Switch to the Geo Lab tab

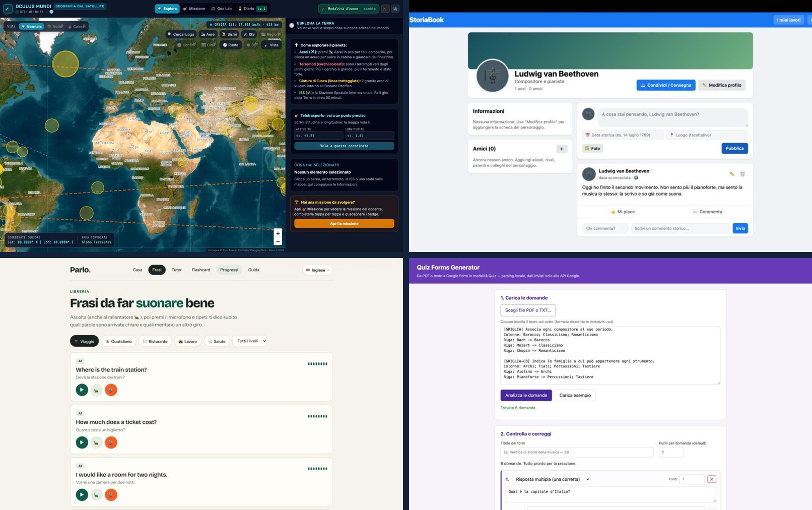coord(222,9)
